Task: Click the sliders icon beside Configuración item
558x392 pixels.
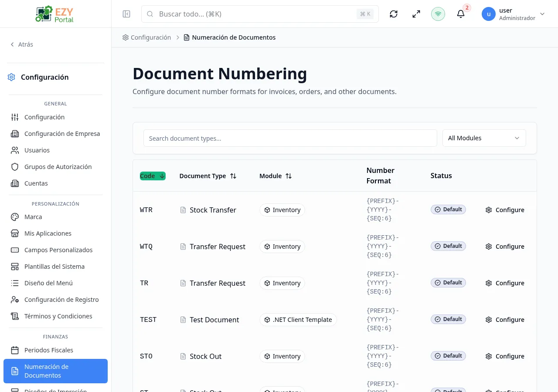Action: pos(15,117)
